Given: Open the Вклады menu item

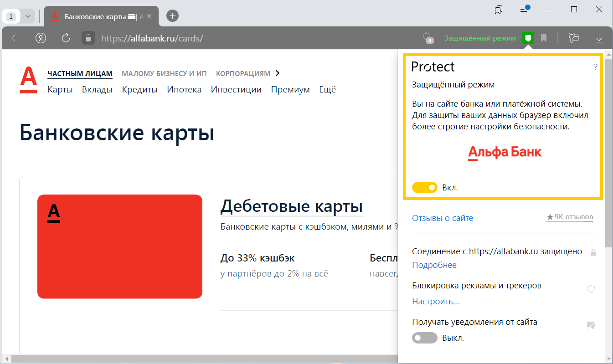Looking at the screenshot, I should [97, 90].
